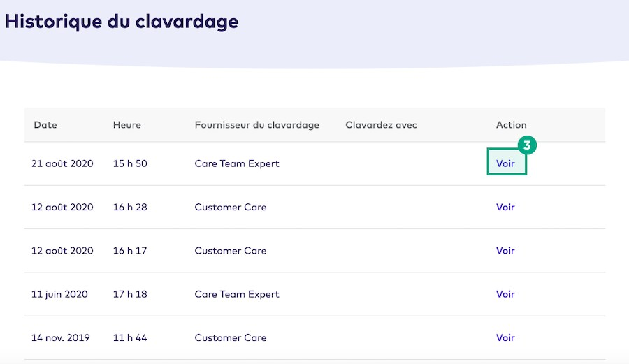Select the 17 h 18 time cell
The image size is (629, 364).
(x=130, y=294)
